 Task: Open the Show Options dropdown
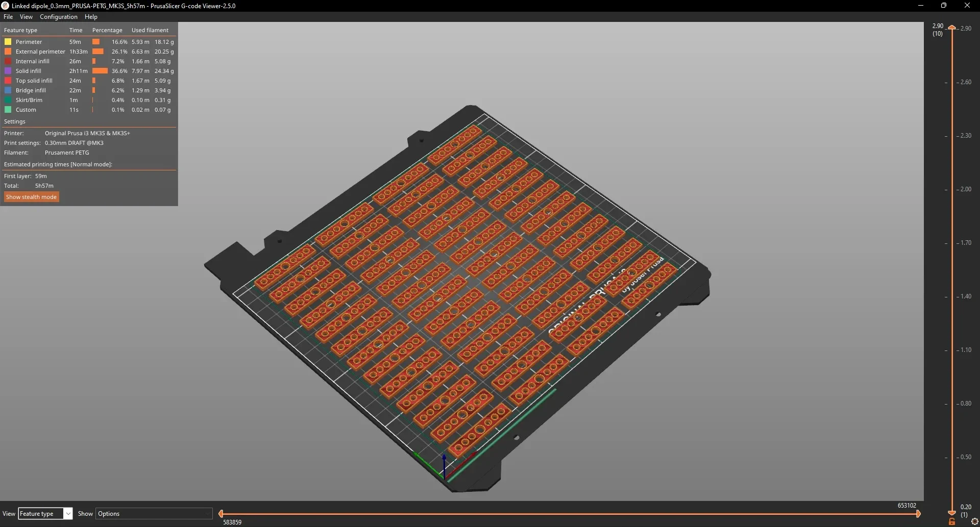click(154, 514)
